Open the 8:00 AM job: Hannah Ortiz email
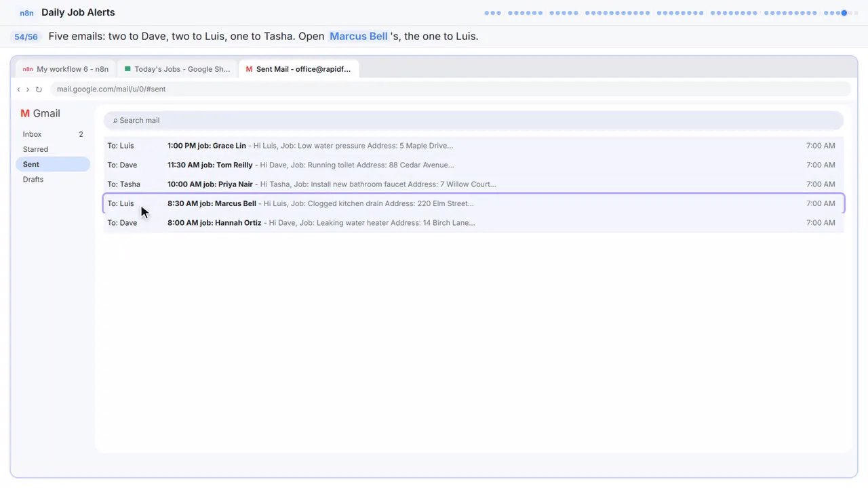868x488 pixels. point(473,222)
